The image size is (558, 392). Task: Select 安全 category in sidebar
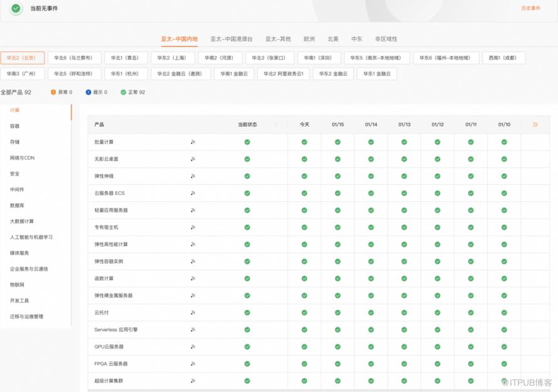click(14, 174)
